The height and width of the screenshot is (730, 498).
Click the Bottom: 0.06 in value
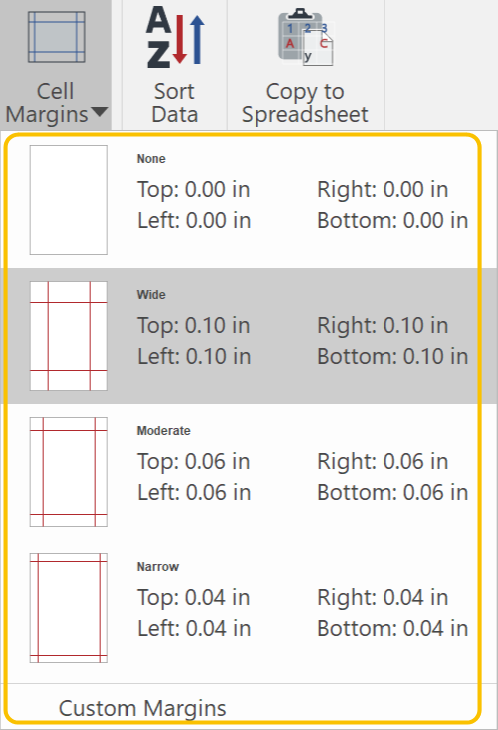tap(392, 492)
